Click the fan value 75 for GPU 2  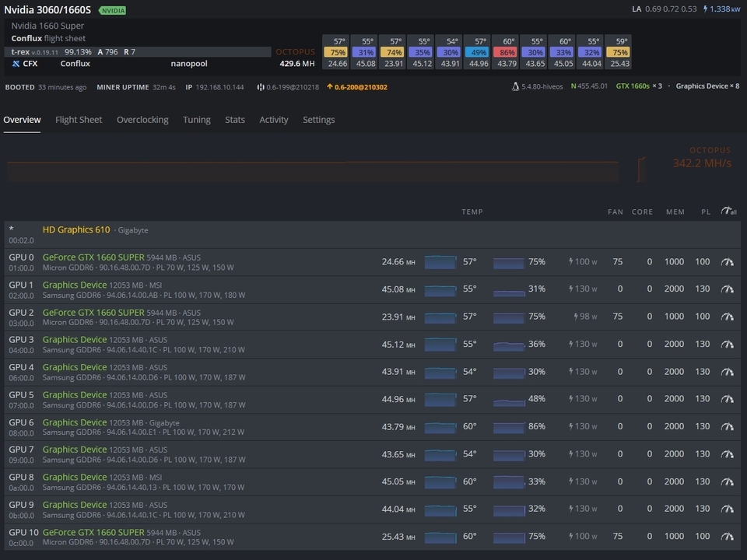click(617, 317)
